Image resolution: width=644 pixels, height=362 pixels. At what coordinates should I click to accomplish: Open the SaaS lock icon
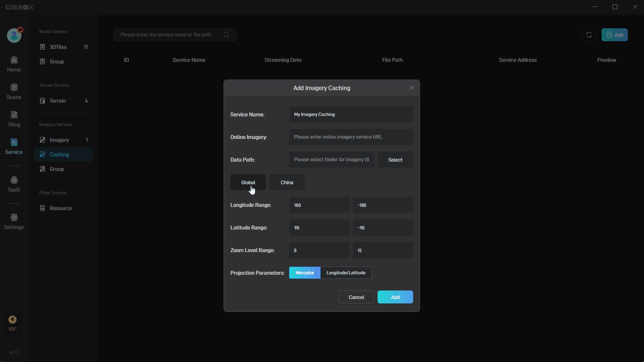click(x=14, y=180)
